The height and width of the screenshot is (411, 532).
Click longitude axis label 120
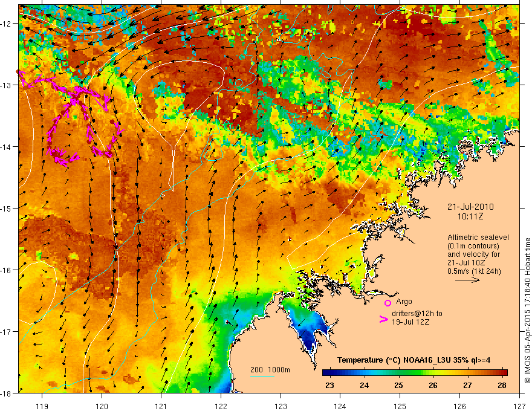102,406
